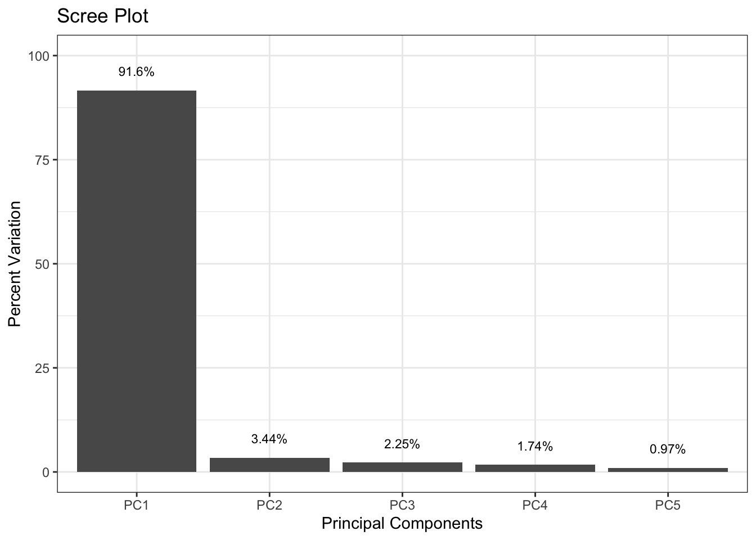Click the Scree Plot title
Viewport: 756px width, 540px height.
tap(102, 16)
